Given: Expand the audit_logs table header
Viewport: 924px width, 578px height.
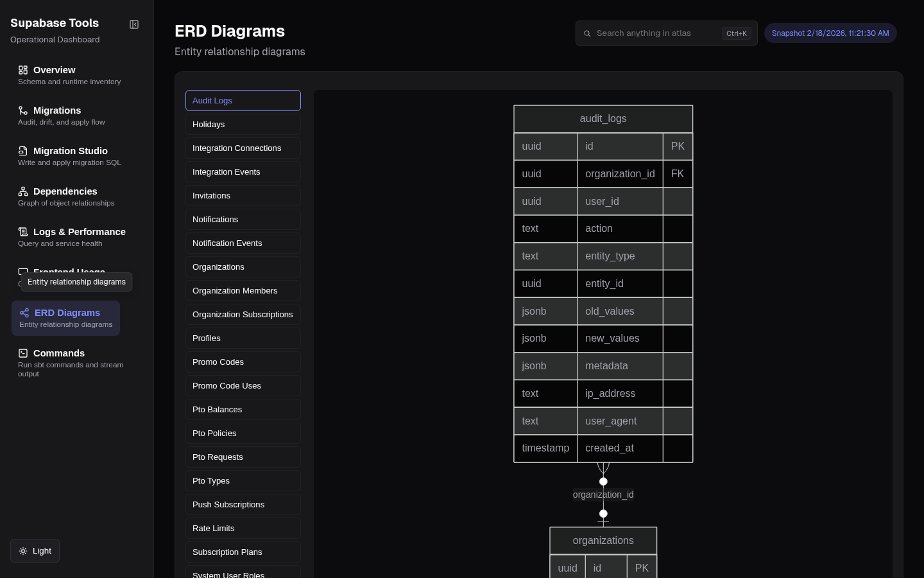Looking at the screenshot, I should 603,119.
